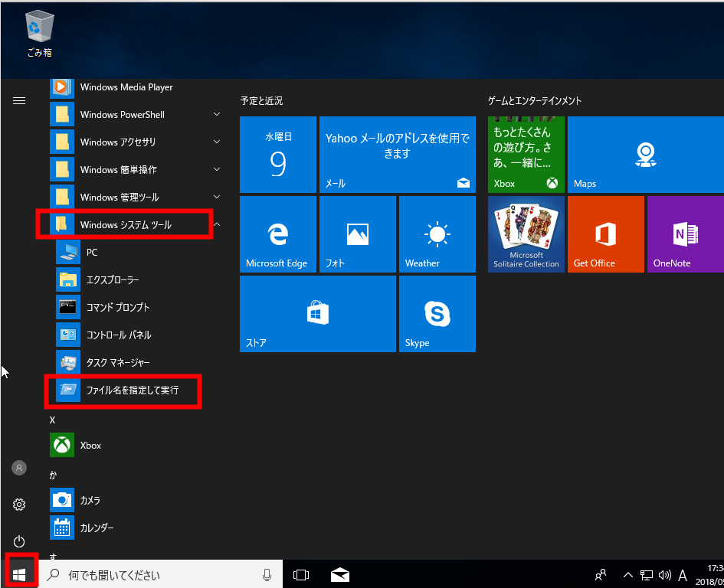Click the microphone icon in search box
Screen dimensions: 724x588
tap(267, 575)
